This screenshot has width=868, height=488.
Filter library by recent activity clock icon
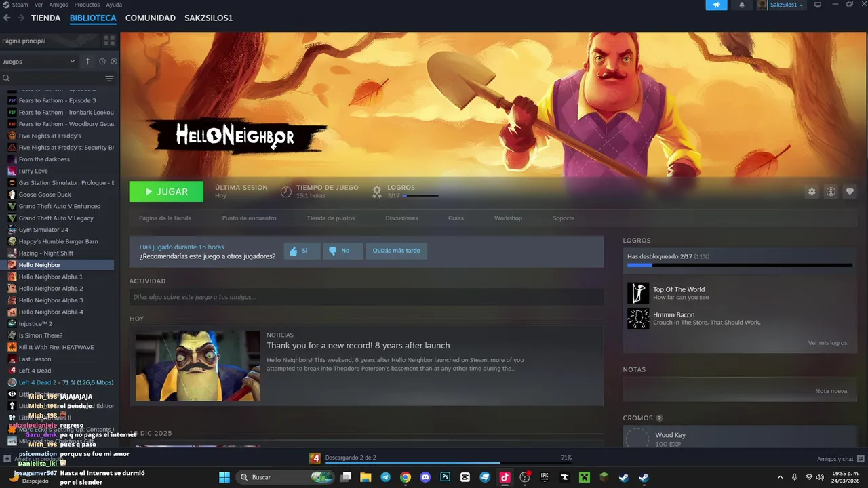pyautogui.click(x=102, y=62)
